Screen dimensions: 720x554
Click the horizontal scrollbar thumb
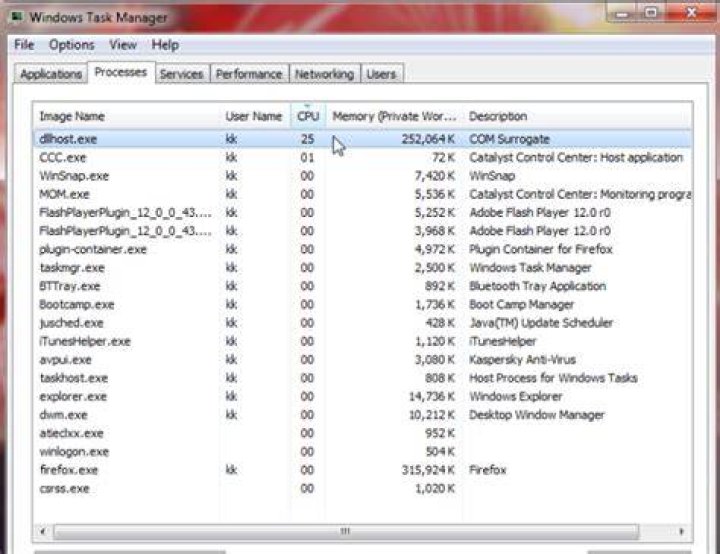coord(345,531)
